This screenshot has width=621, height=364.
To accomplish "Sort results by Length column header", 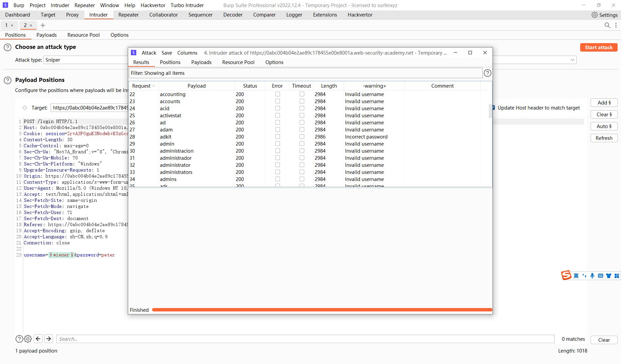I will (329, 86).
